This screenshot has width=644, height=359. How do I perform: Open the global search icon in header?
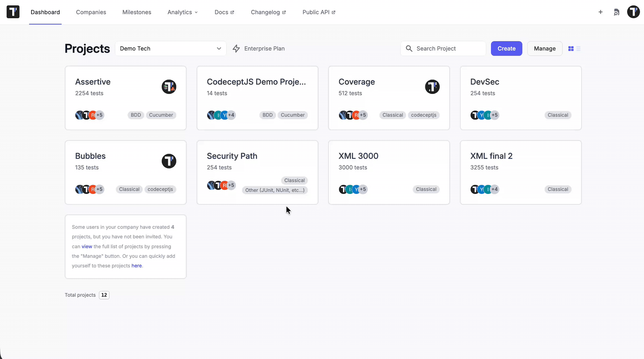(616, 12)
